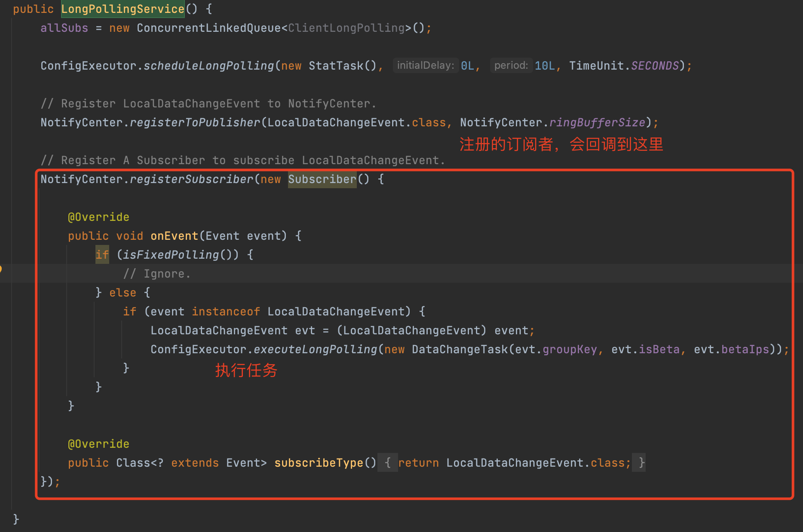
Task: Click the registerToPublisher method call
Action: (195, 122)
